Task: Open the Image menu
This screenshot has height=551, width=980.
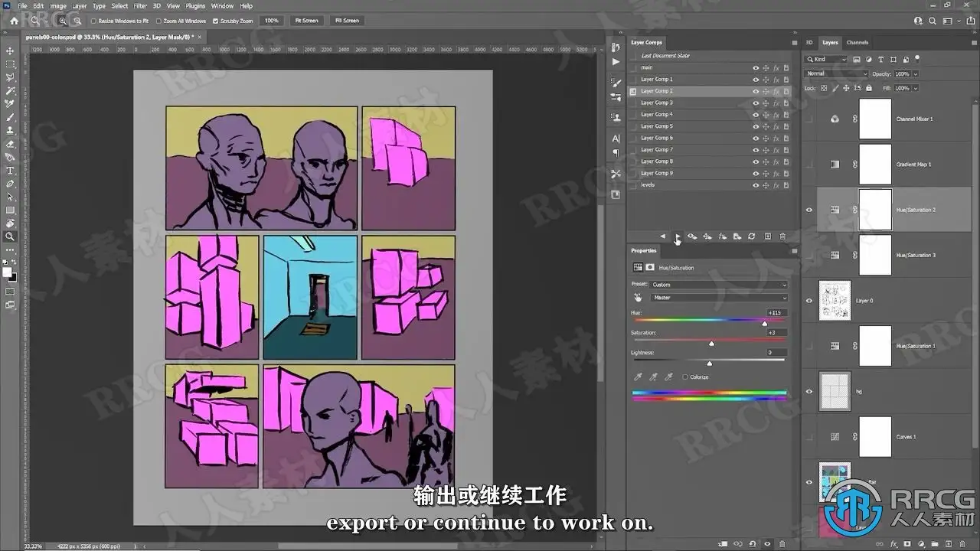Action: pos(58,5)
